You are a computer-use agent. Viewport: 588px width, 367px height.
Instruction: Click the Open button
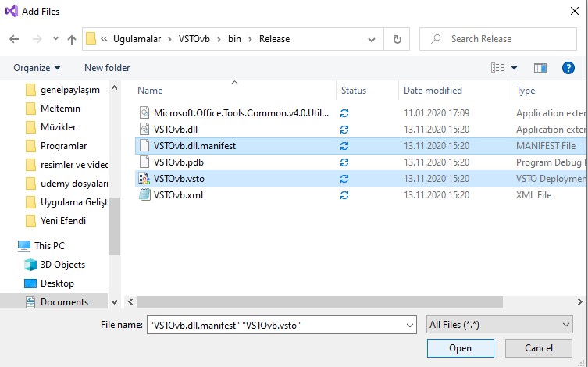461,348
